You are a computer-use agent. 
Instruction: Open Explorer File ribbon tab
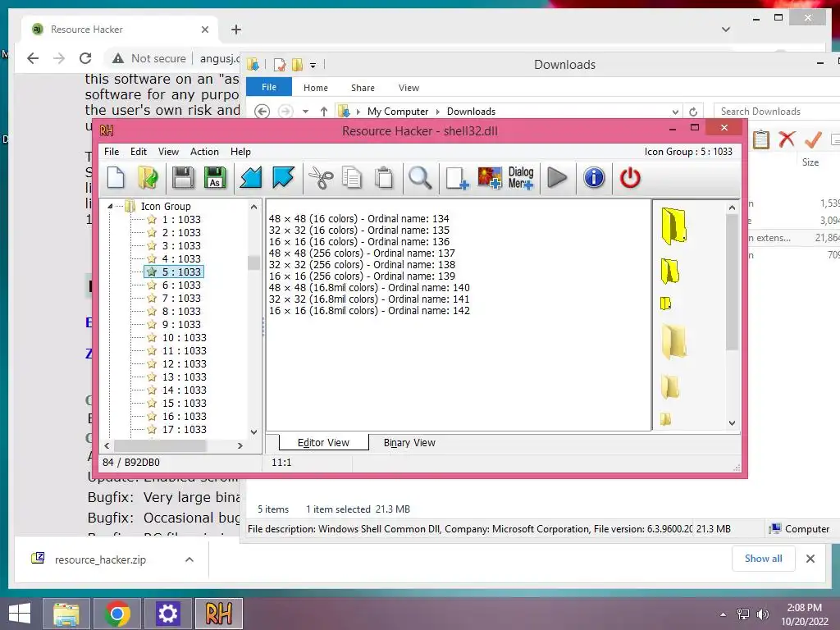coord(269,87)
